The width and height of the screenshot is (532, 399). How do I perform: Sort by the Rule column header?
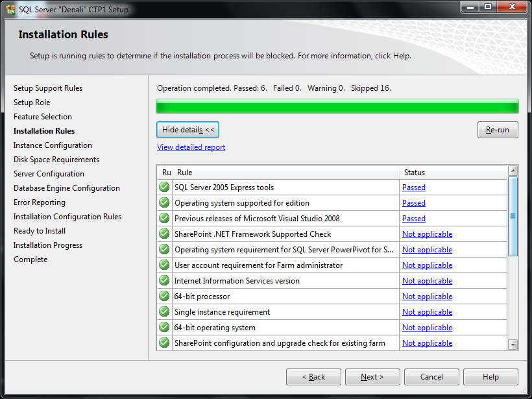click(x=285, y=173)
